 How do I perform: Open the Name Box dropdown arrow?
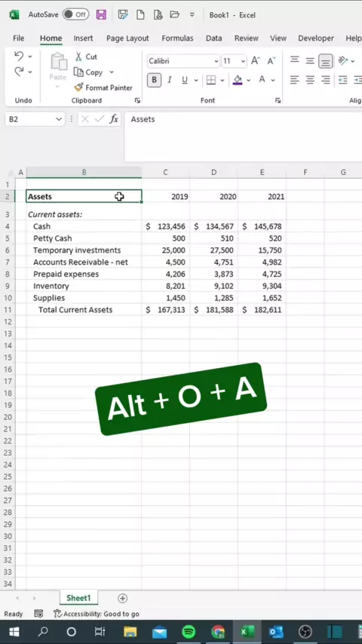(58, 119)
